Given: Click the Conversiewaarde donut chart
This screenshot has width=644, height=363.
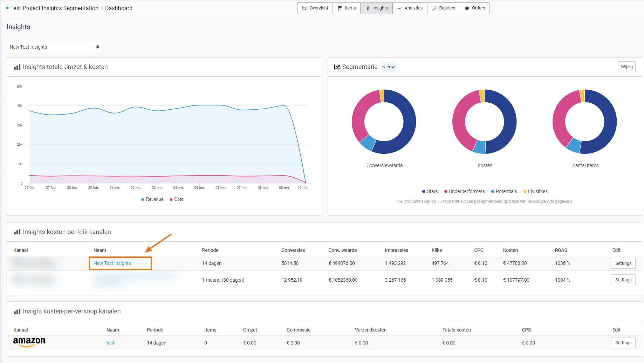Looking at the screenshot, I should tap(384, 122).
